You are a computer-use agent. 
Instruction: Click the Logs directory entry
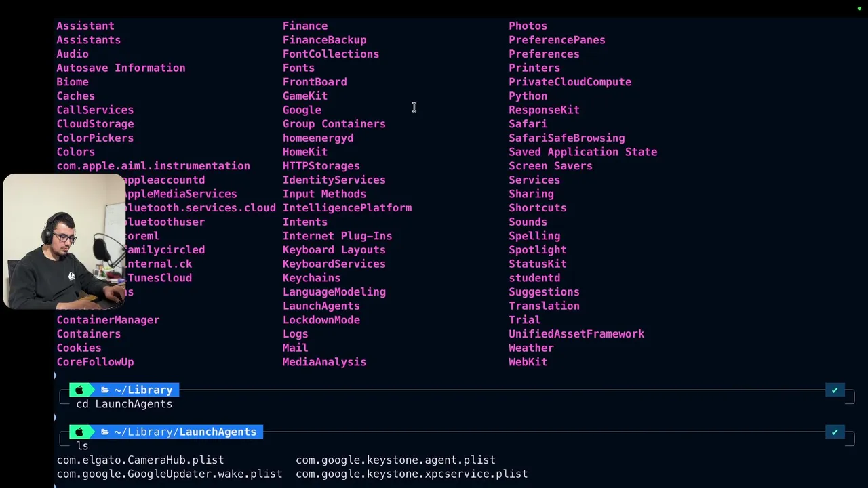click(295, 334)
